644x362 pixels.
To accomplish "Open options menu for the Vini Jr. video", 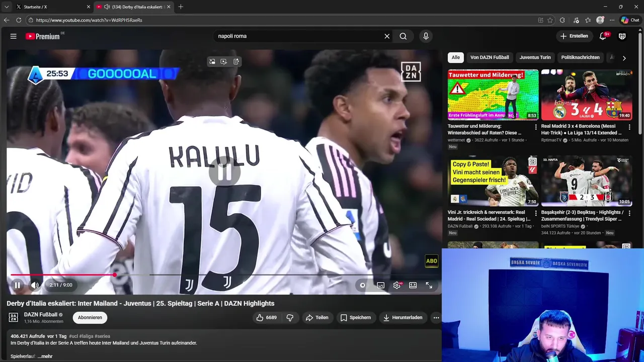I will (535, 213).
